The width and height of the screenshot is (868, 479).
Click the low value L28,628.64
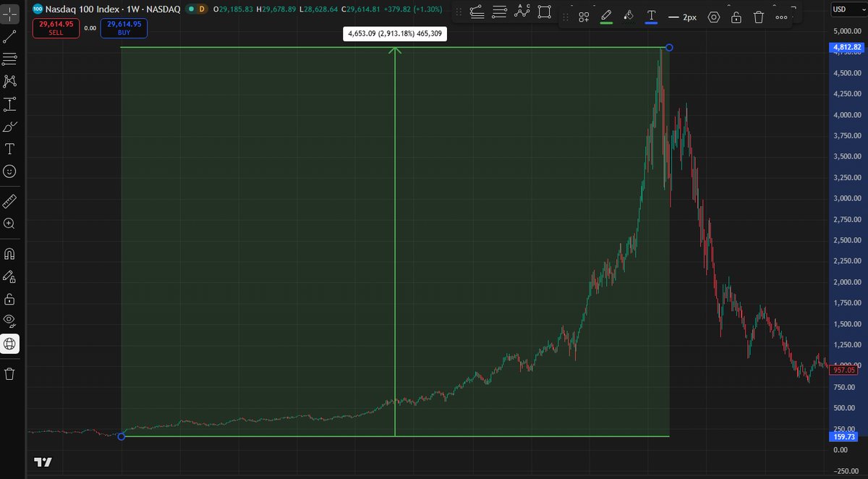pyautogui.click(x=319, y=9)
